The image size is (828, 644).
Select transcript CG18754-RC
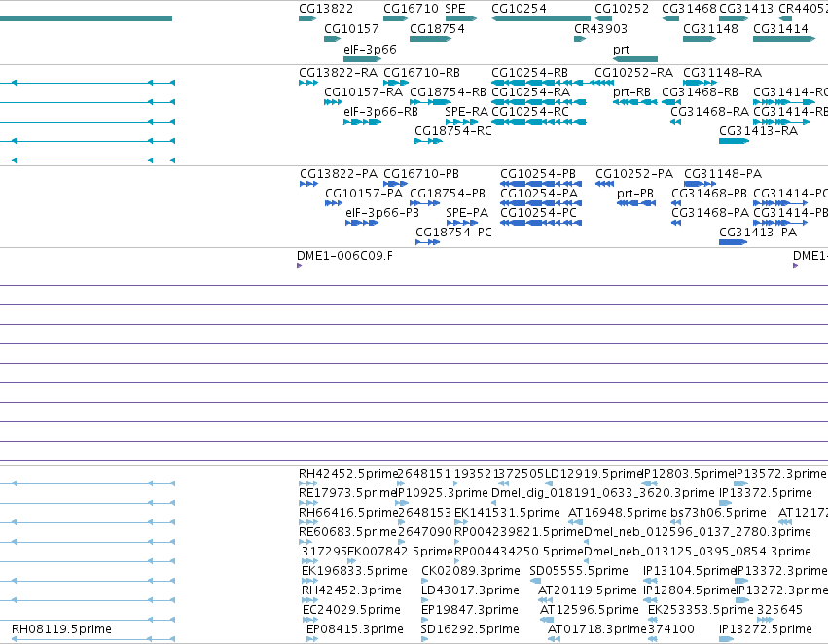point(428,141)
